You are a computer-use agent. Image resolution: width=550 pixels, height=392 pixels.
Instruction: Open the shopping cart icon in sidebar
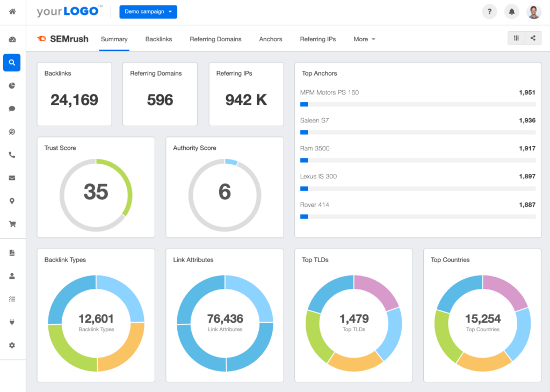point(12,224)
